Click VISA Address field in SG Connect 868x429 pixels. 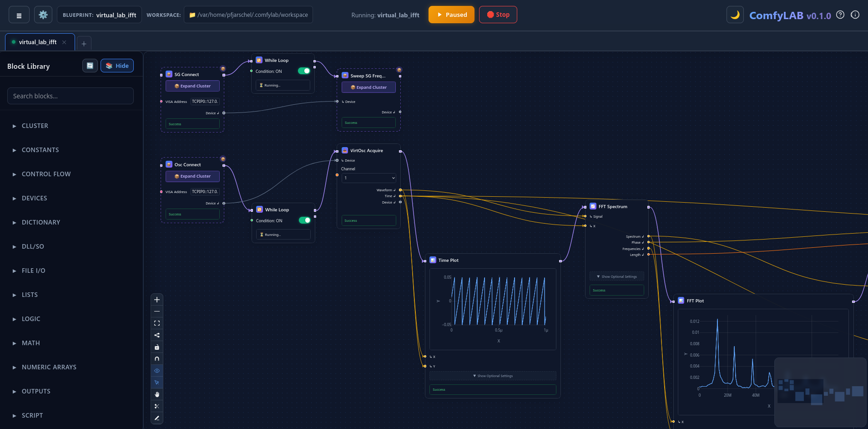(205, 102)
